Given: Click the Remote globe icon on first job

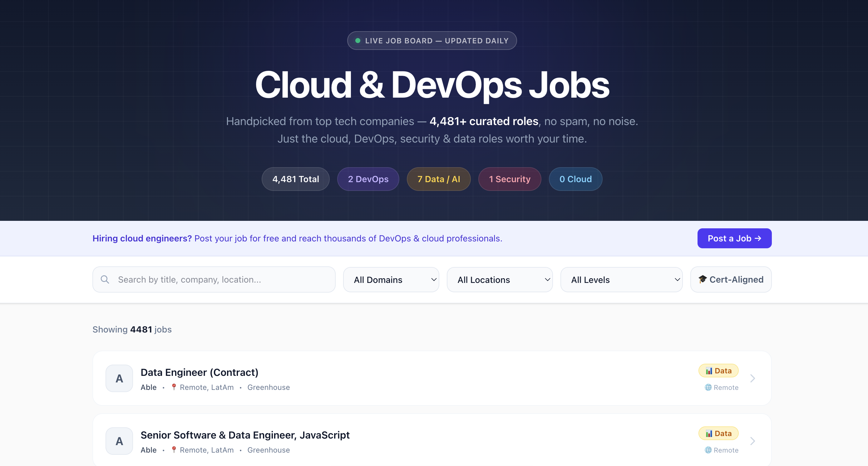Looking at the screenshot, I should pyautogui.click(x=708, y=387).
